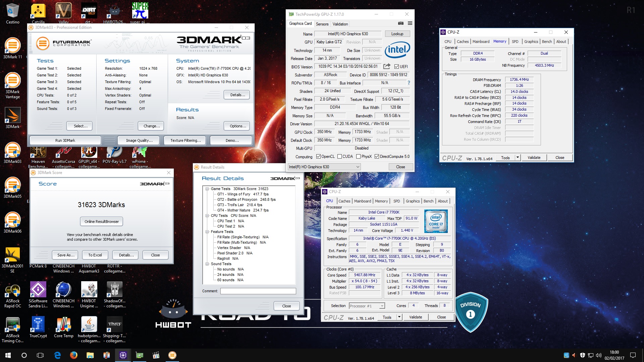Click Lookup button in GPU-Z
Viewport: 644px width, 362px height.
pos(397,34)
